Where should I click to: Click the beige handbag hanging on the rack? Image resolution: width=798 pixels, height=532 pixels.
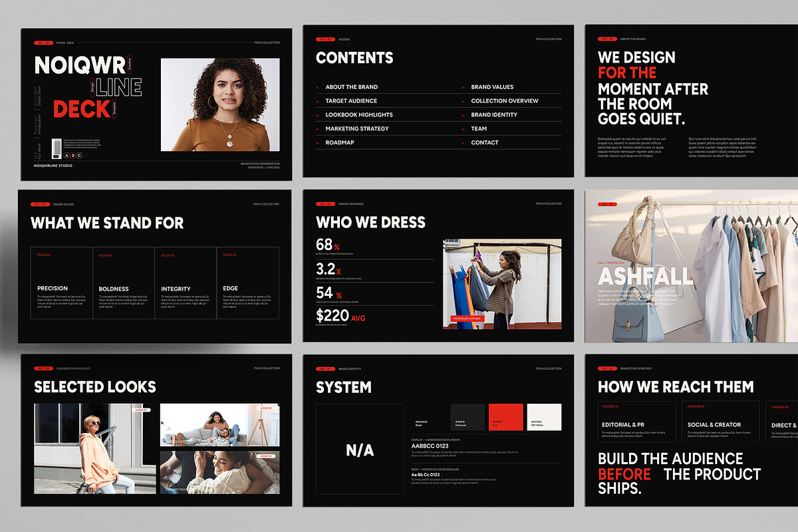[x=632, y=233]
